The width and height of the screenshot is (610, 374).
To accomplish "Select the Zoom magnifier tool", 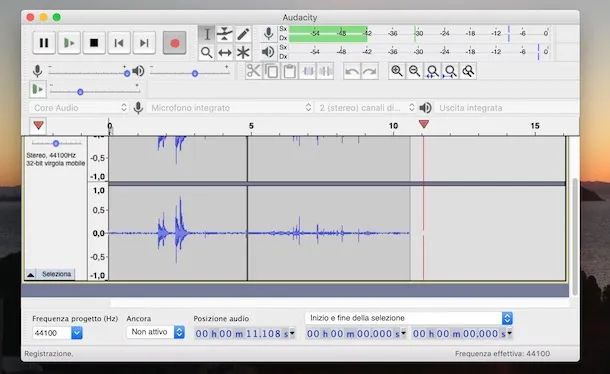I will coord(207,53).
